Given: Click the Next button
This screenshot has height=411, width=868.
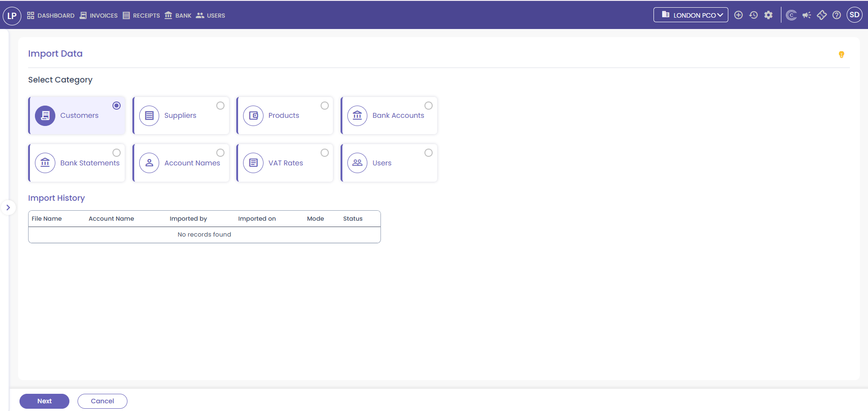Looking at the screenshot, I should [44, 401].
